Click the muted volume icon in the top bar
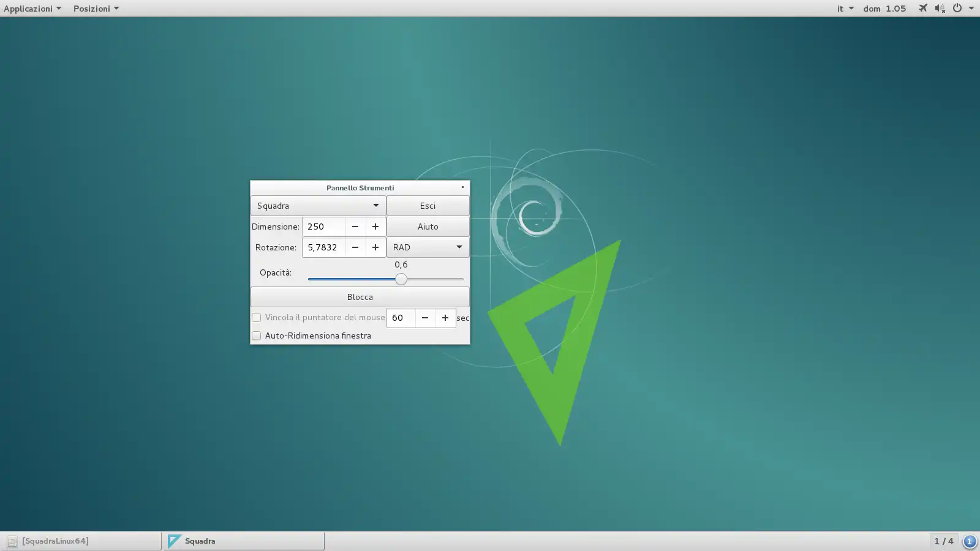Screen dimensions: 980x551 click(940, 9)
